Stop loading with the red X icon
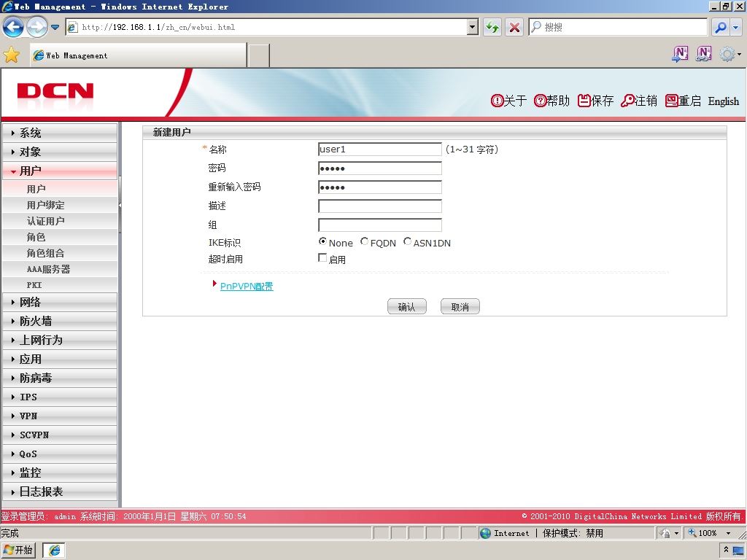The width and height of the screenshot is (747, 560). tap(514, 27)
